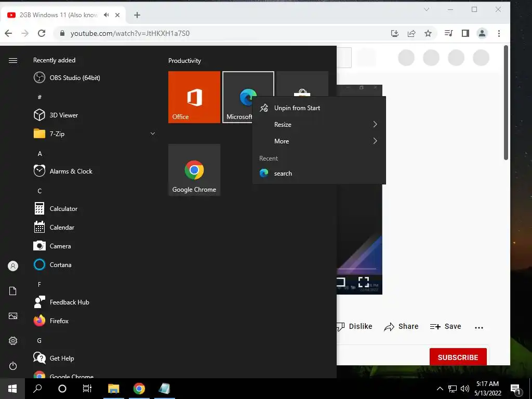Open the More submenu

click(319, 141)
